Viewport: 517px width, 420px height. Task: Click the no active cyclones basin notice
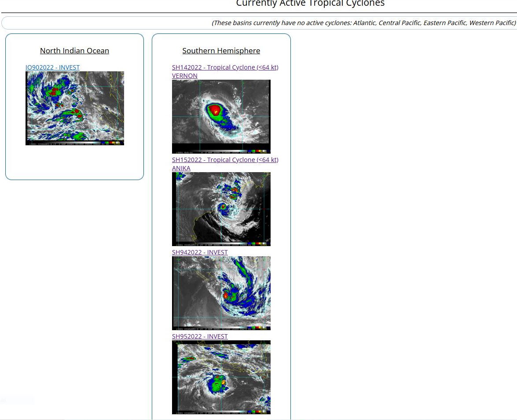(363, 23)
